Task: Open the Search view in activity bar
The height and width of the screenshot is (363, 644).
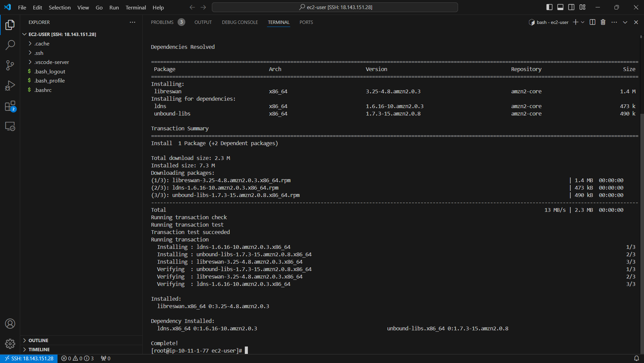Action: (10, 45)
